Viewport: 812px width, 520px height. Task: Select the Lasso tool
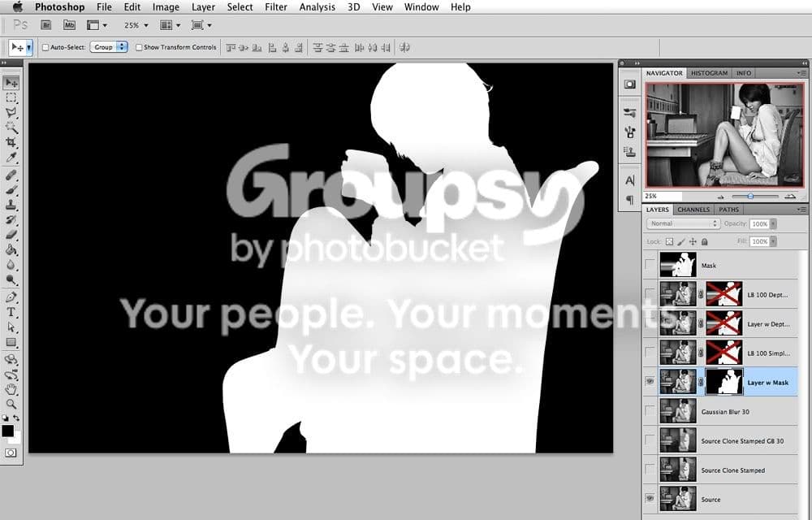(x=11, y=113)
